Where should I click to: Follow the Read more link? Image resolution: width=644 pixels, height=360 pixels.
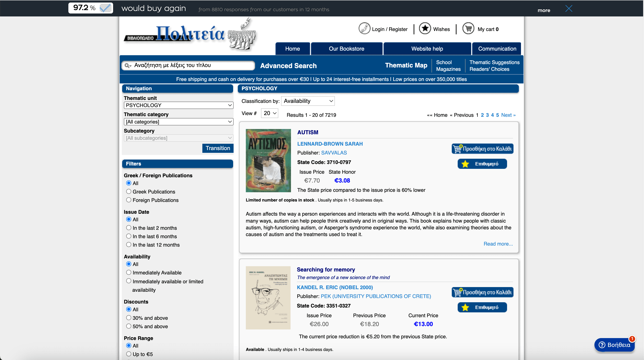498,244
